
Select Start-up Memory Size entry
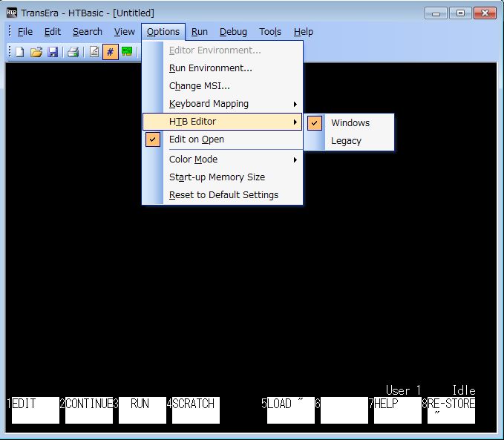(x=223, y=177)
